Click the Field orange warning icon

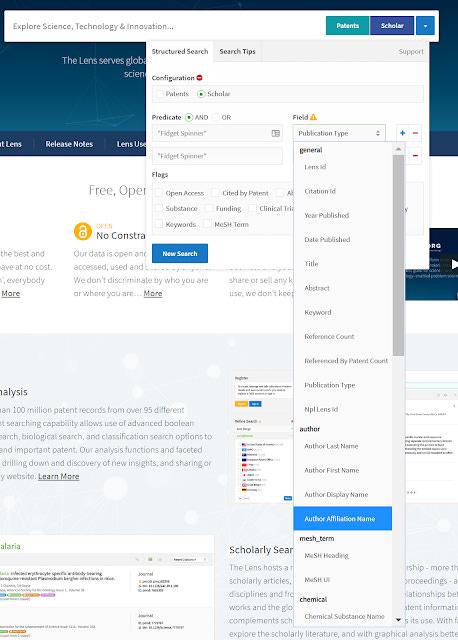313,117
